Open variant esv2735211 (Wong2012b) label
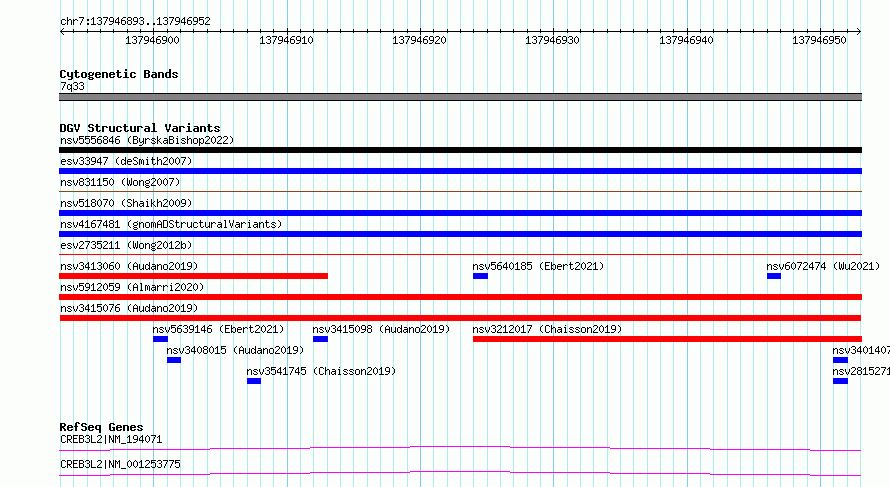This screenshot has height=487, width=890. pyautogui.click(x=126, y=245)
